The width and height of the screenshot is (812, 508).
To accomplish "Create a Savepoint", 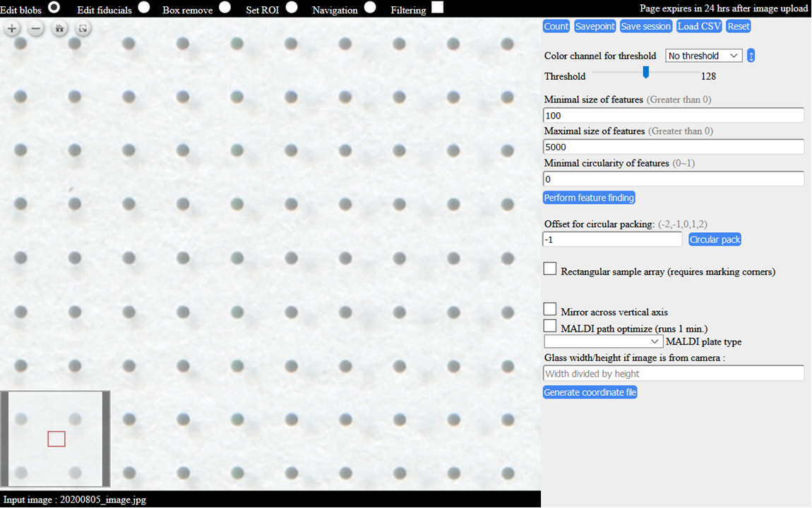I will 595,26.
